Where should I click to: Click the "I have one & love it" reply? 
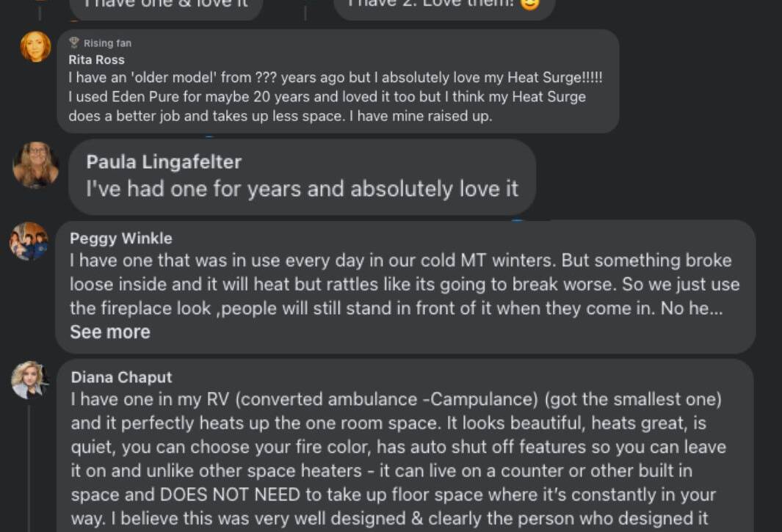pyautogui.click(x=167, y=4)
